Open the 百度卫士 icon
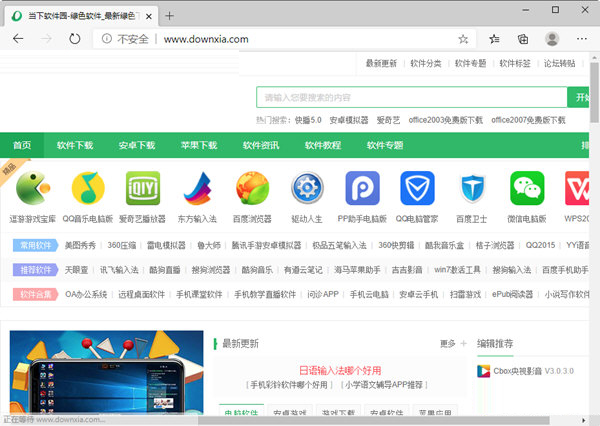The height and width of the screenshot is (426, 600). 472,188
